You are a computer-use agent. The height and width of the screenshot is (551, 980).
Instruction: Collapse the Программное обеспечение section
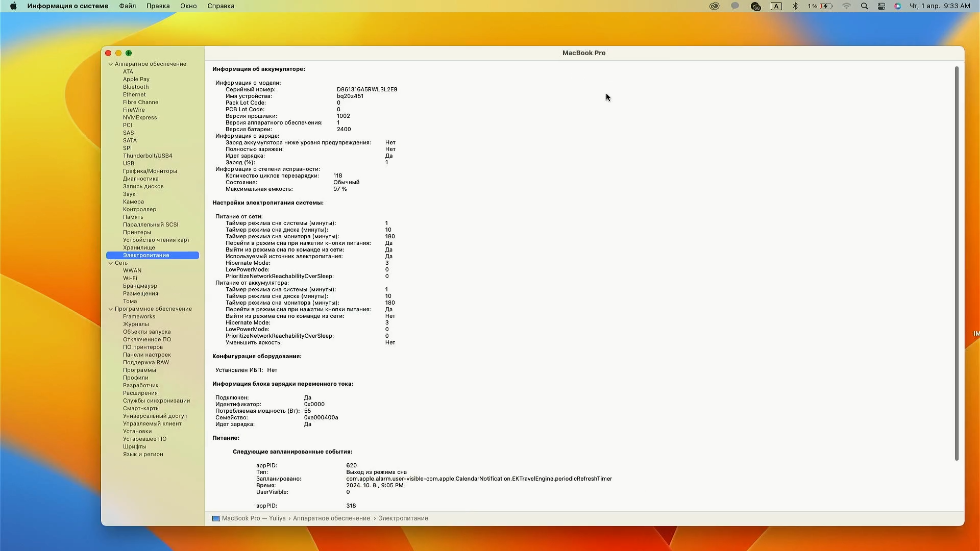pos(111,309)
